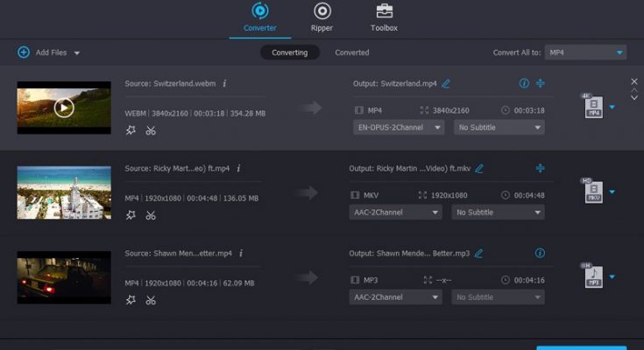Rename output Switzerland.mp4 with the pencil icon
Viewport: 644px width, 350px height.
(446, 84)
